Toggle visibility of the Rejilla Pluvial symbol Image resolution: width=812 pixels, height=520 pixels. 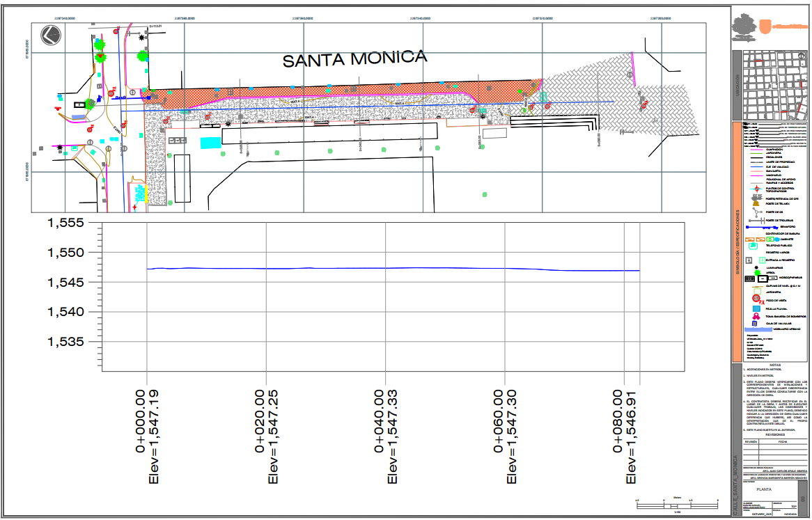[x=756, y=308]
